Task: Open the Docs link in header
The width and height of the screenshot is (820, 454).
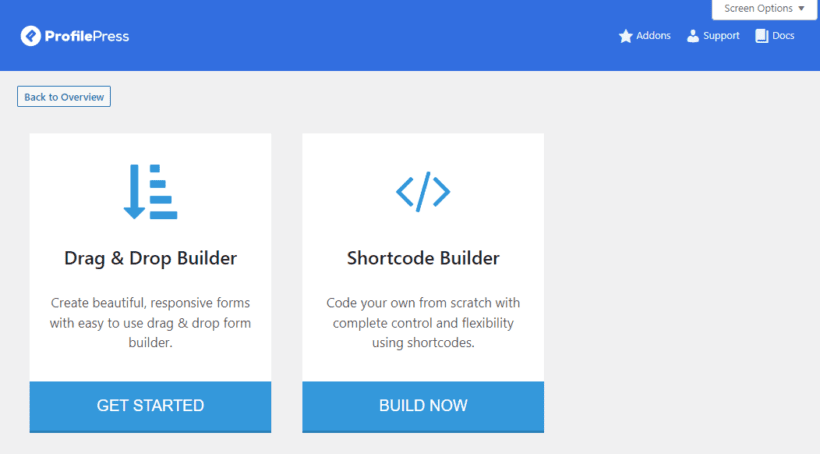Action: pos(775,36)
